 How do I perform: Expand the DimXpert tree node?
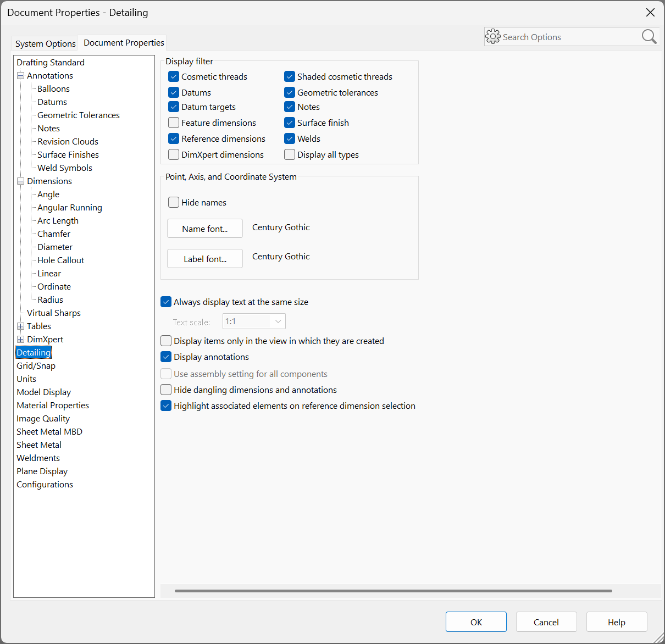point(21,340)
